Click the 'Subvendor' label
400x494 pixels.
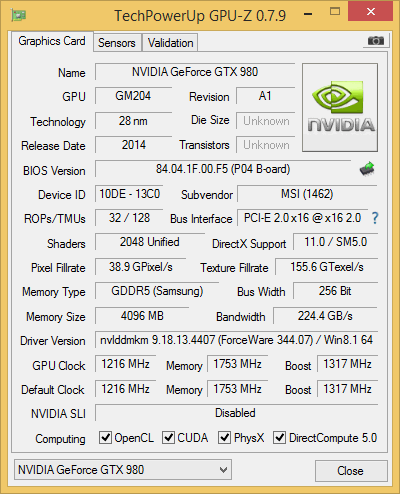[207, 195]
